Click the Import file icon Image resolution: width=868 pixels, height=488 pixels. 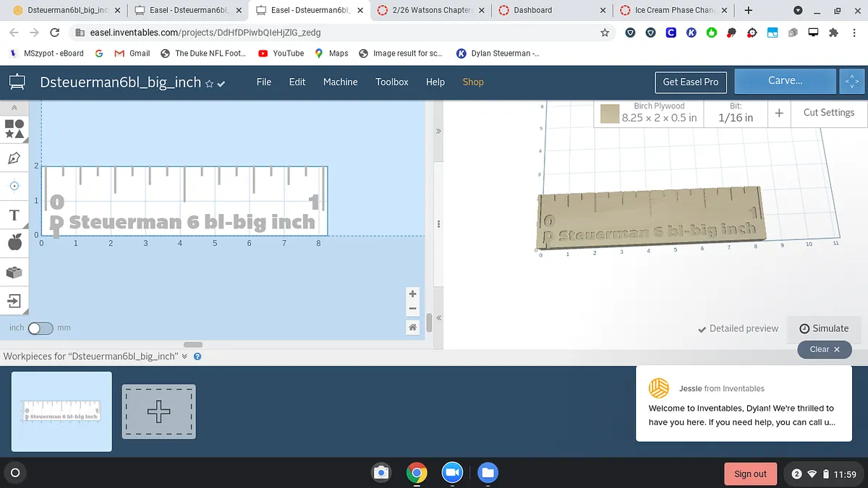click(14, 301)
